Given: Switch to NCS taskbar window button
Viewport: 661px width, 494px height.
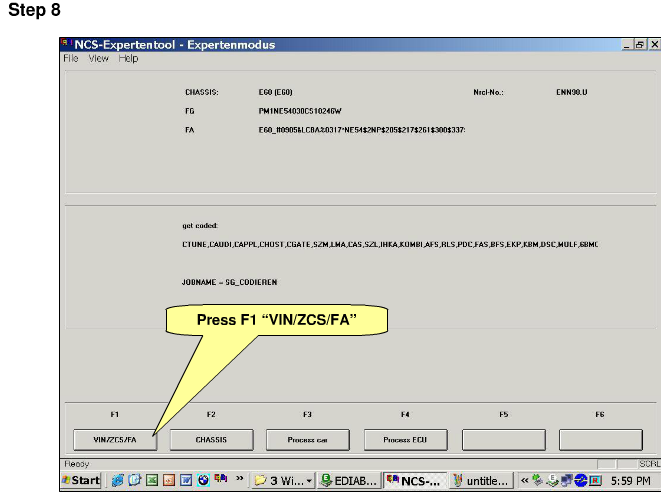Looking at the screenshot, I should tap(415, 481).
